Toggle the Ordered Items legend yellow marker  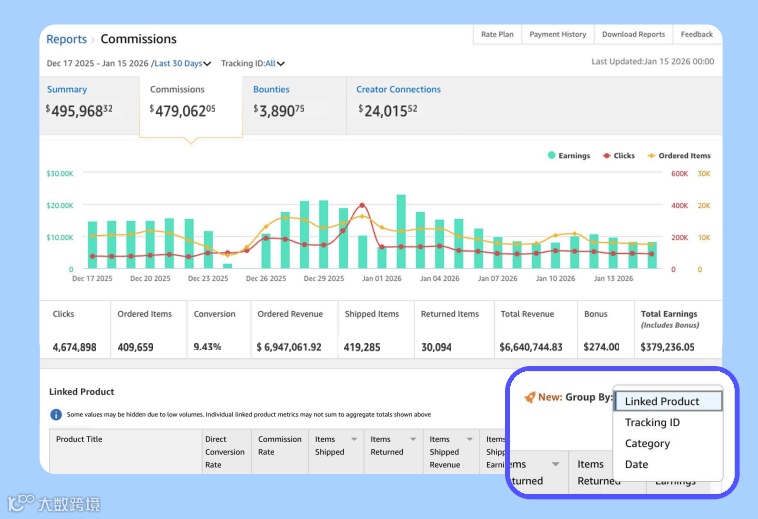coord(651,156)
